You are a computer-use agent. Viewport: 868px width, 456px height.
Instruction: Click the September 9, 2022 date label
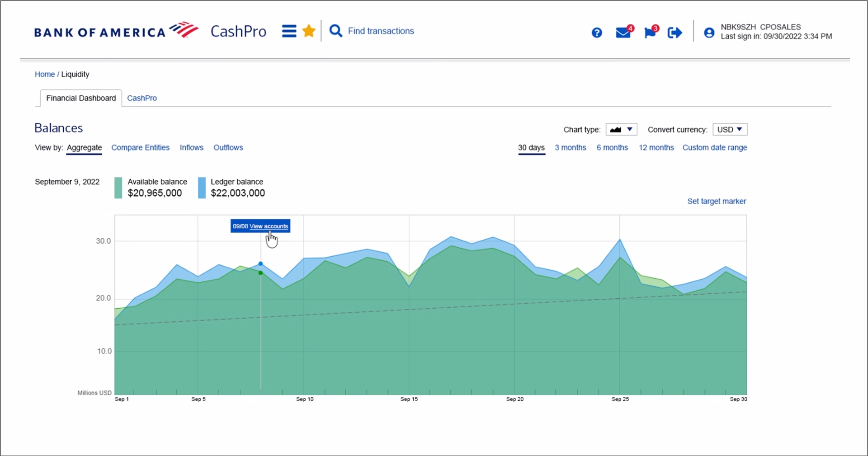67,182
